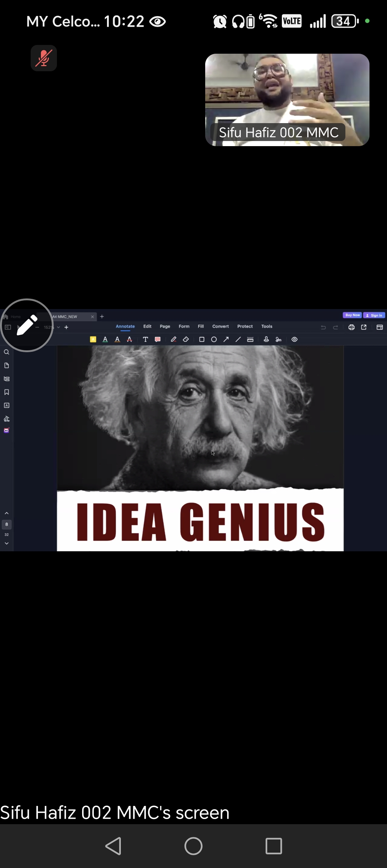
Task: Tap the annotation pencil floating button
Action: [x=27, y=325]
